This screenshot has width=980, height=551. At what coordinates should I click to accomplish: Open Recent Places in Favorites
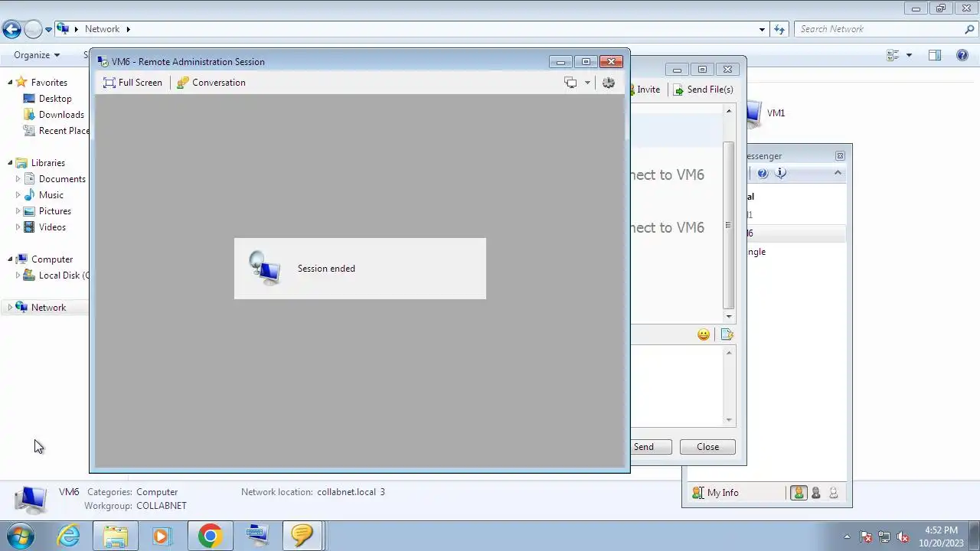click(63, 131)
